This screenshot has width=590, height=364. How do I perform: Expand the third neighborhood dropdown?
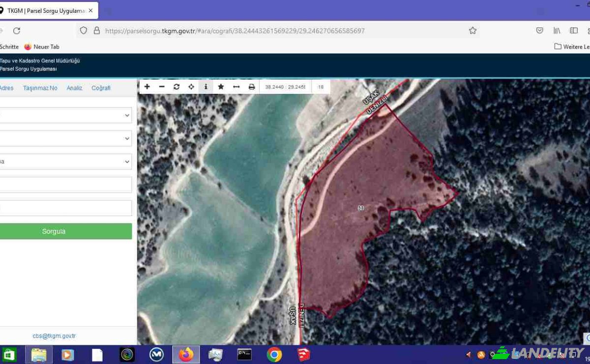coord(65,161)
